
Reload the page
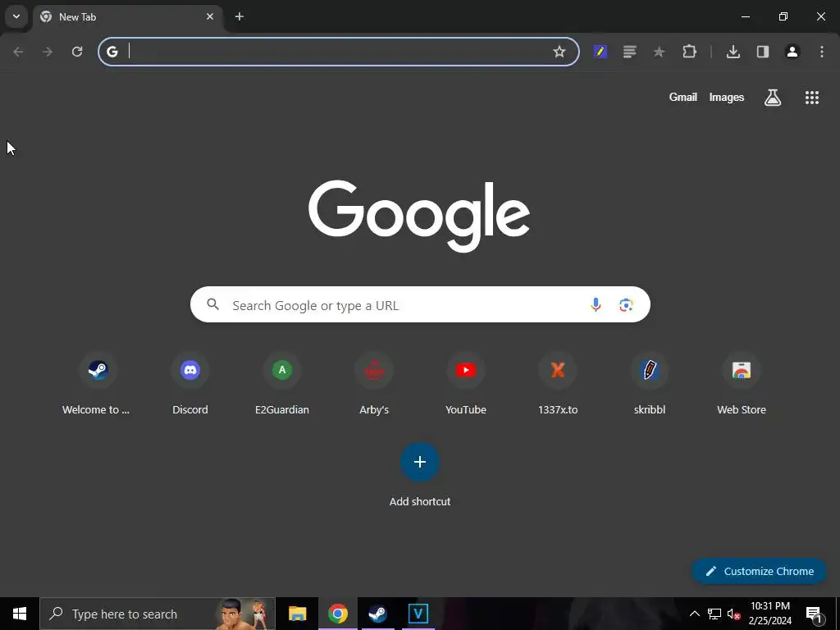coord(77,52)
